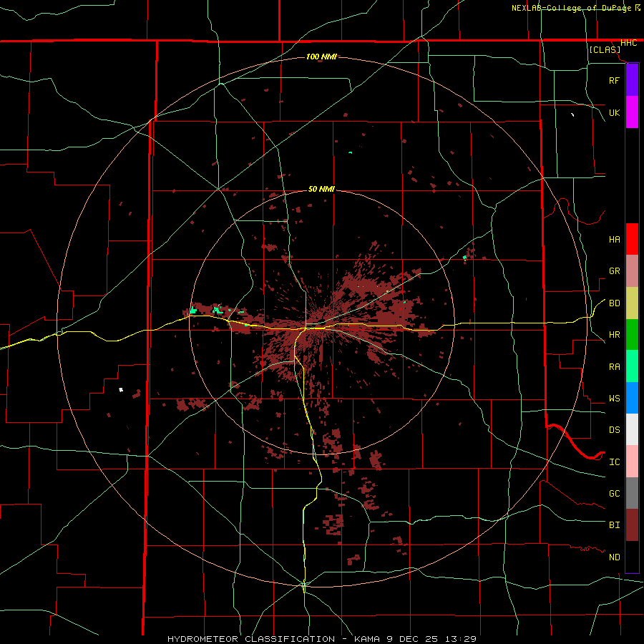Click the light pink IC legend swatch
Screen dimensions: 644x644
[x=632, y=462]
